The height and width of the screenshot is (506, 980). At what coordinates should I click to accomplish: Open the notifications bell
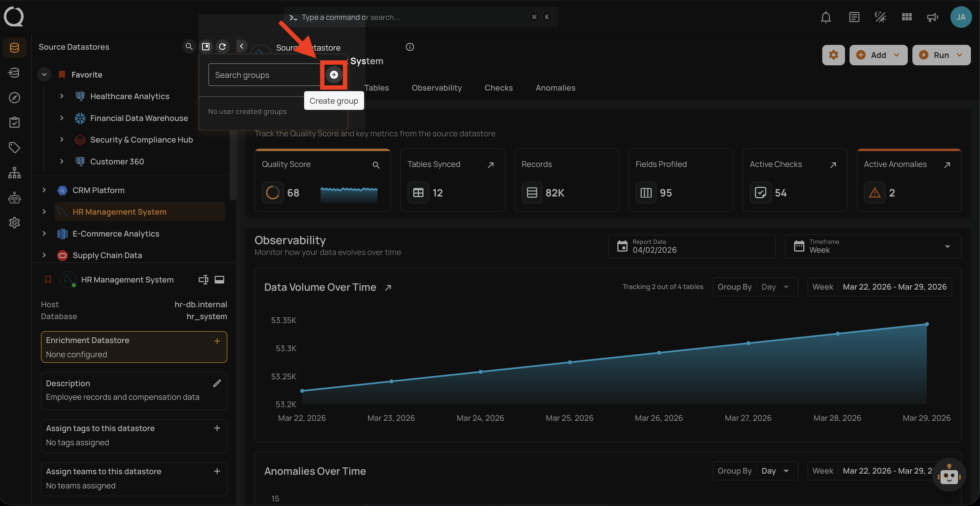pyautogui.click(x=826, y=17)
